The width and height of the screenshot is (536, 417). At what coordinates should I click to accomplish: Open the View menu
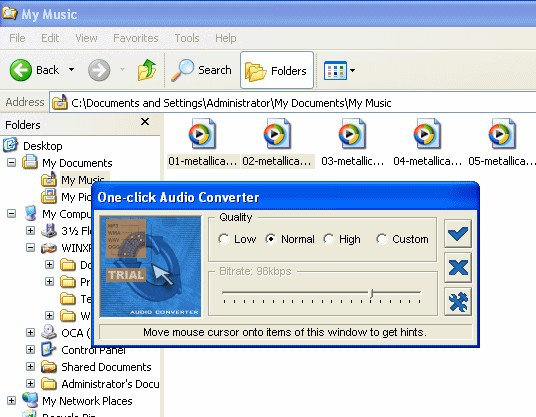pos(86,38)
